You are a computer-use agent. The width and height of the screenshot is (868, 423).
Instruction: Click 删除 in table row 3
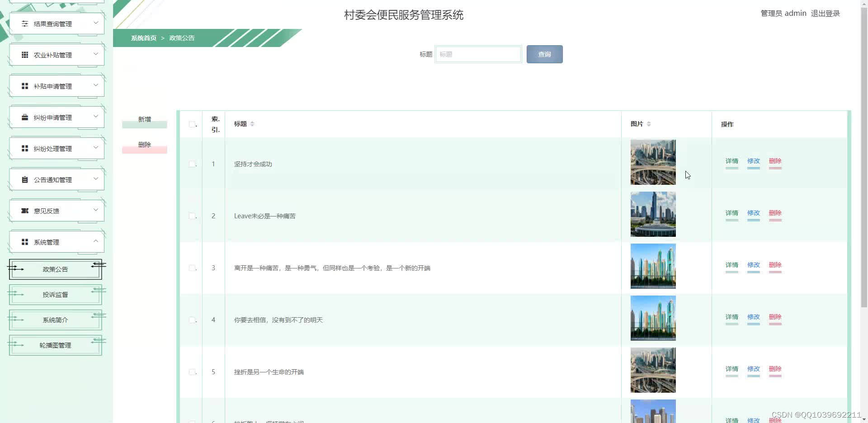coord(775,265)
